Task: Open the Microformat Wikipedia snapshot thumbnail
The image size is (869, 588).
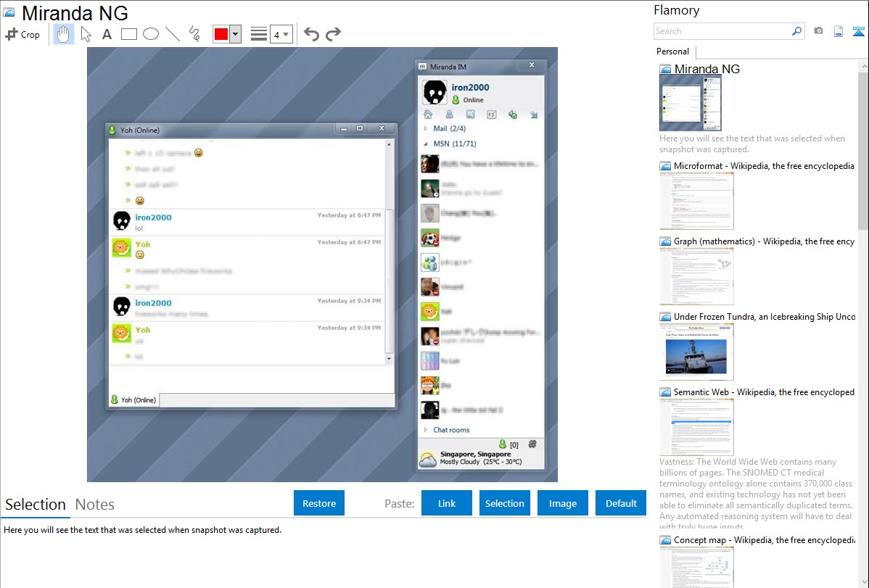Action: (696, 201)
